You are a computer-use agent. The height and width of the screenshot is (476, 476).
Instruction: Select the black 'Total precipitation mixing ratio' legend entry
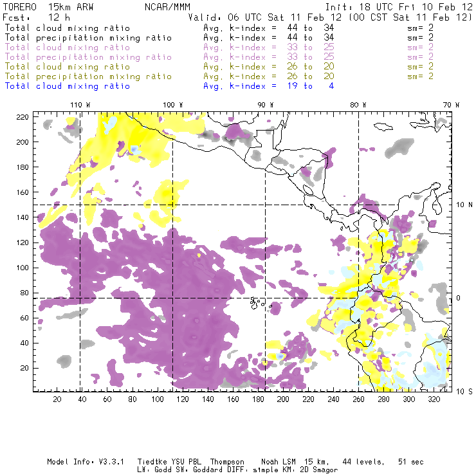88,38
